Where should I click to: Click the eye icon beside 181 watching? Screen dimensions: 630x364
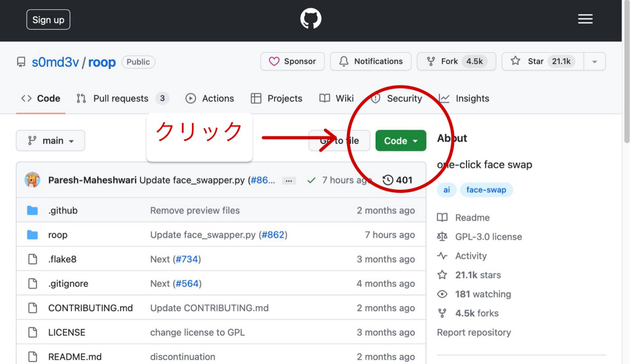click(x=442, y=294)
